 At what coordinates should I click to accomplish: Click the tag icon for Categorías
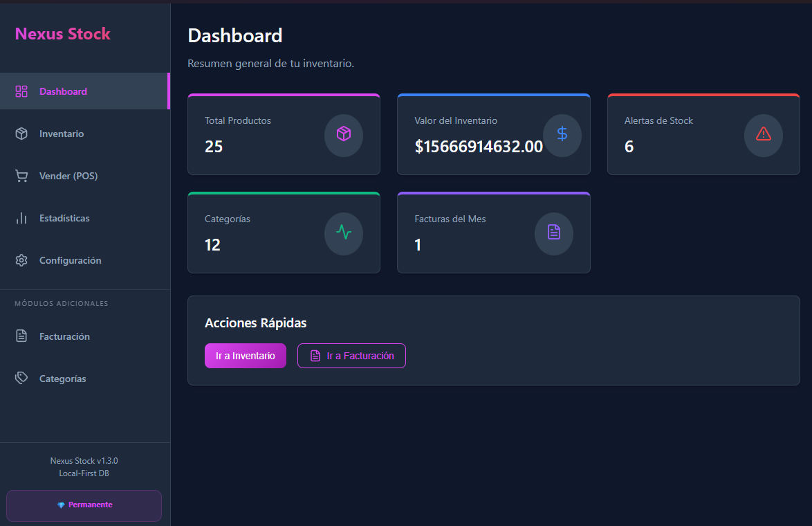(x=21, y=378)
